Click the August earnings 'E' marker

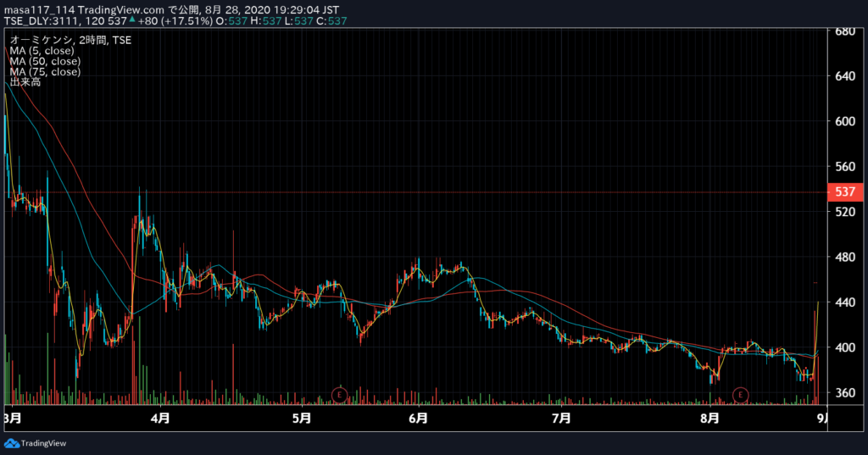click(x=740, y=395)
